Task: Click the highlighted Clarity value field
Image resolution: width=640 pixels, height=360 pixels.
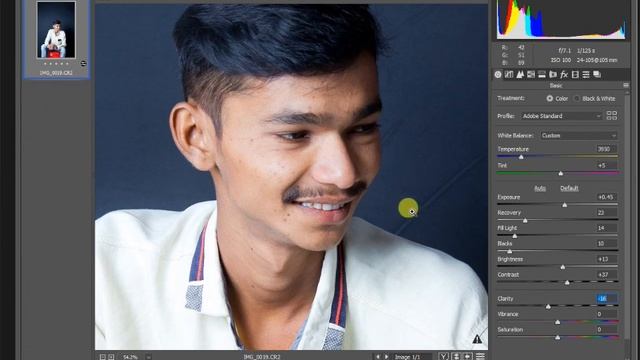Action: point(606,298)
